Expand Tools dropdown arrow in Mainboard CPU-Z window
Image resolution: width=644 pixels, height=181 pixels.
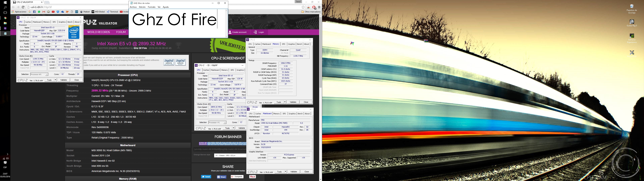tap(285, 172)
